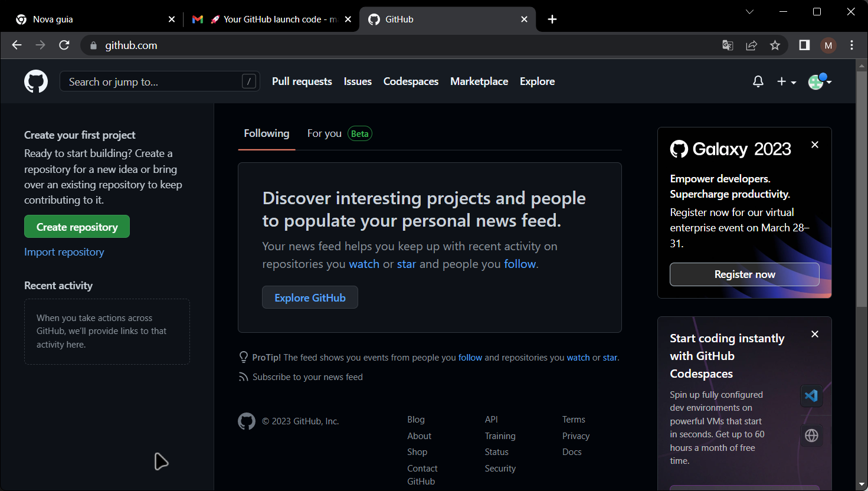Screen dimensions: 868x491
Task: Expand the plus create-new dropdown
Action: (x=787, y=82)
